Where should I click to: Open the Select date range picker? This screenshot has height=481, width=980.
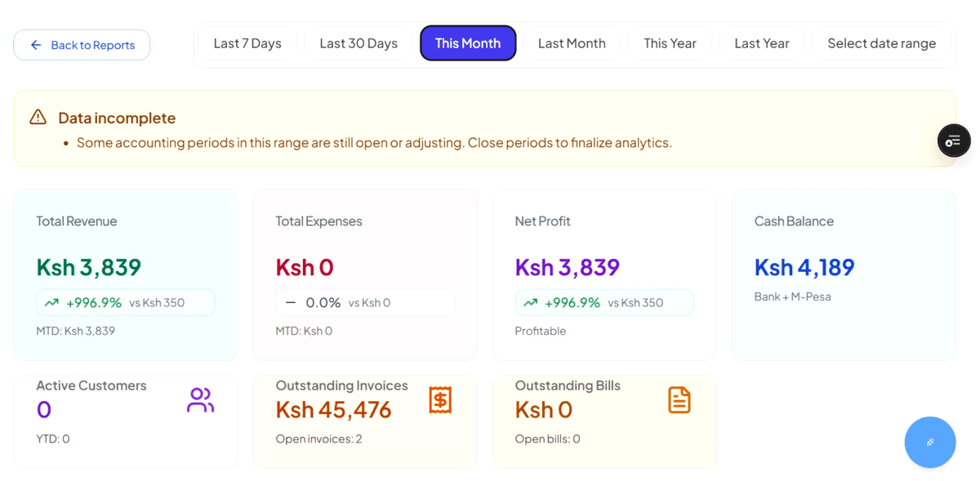point(881,44)
